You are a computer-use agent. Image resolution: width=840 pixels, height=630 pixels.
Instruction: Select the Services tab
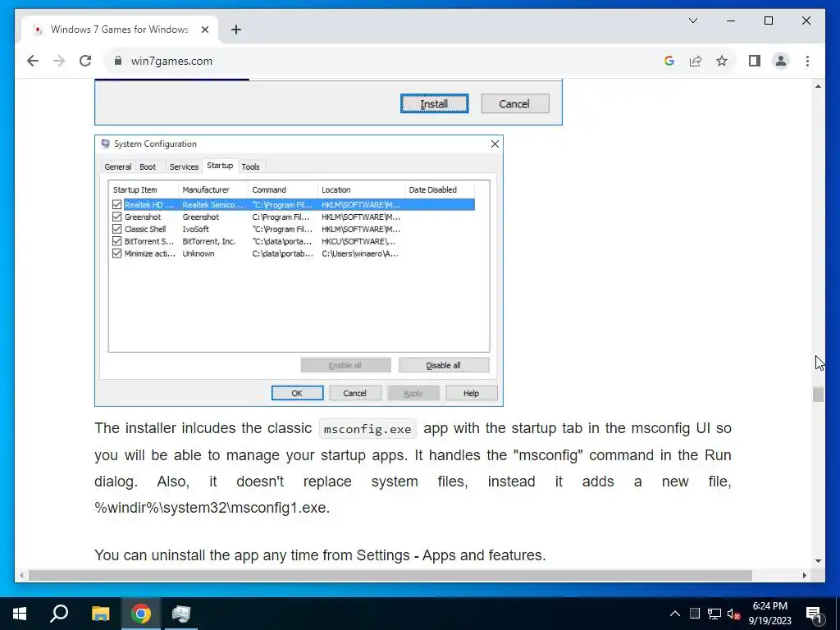click(184, 167)
